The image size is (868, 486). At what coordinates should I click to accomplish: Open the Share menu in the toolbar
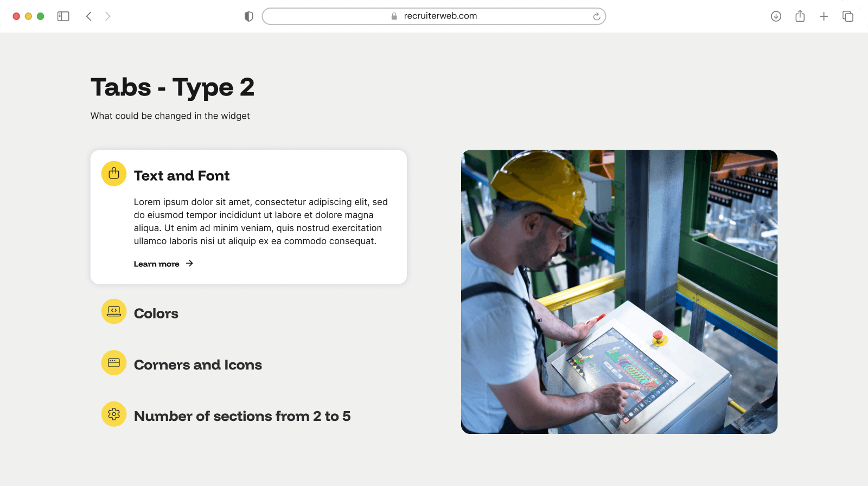click(x=800, y=16)
